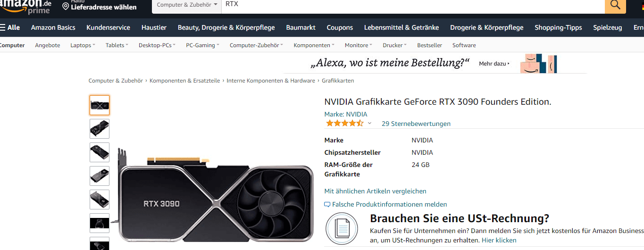Image resolution: width=644 pixels, height=250 pixels.
Task: Select the second product thumbnail image
Action: [100, 129]
